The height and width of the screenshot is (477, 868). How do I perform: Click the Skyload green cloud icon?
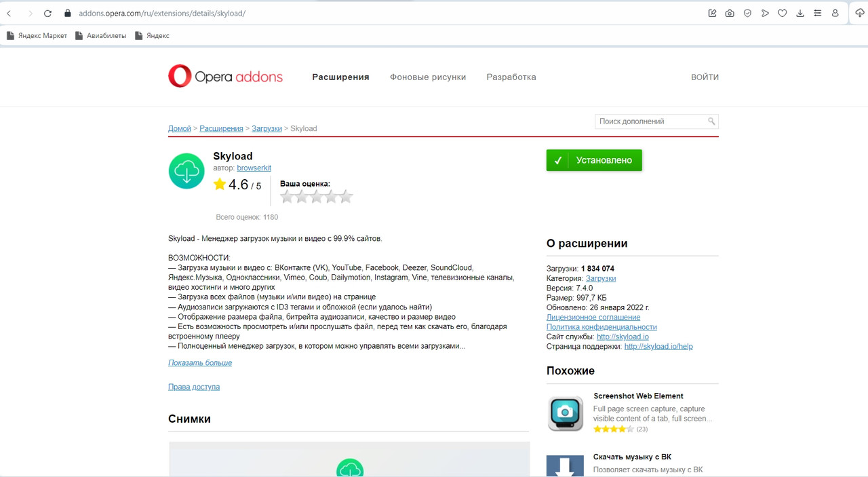pyautogui.click(x=186, y=170)
